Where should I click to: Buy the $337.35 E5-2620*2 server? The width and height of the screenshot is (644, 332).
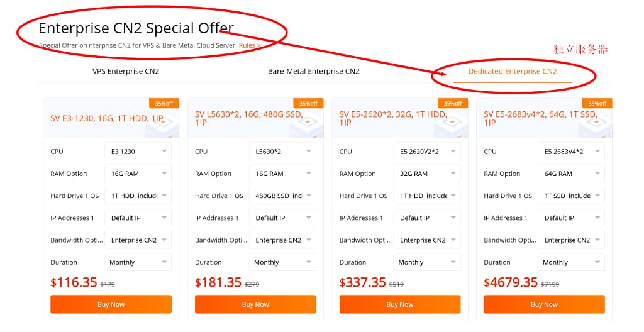point(400,304)
